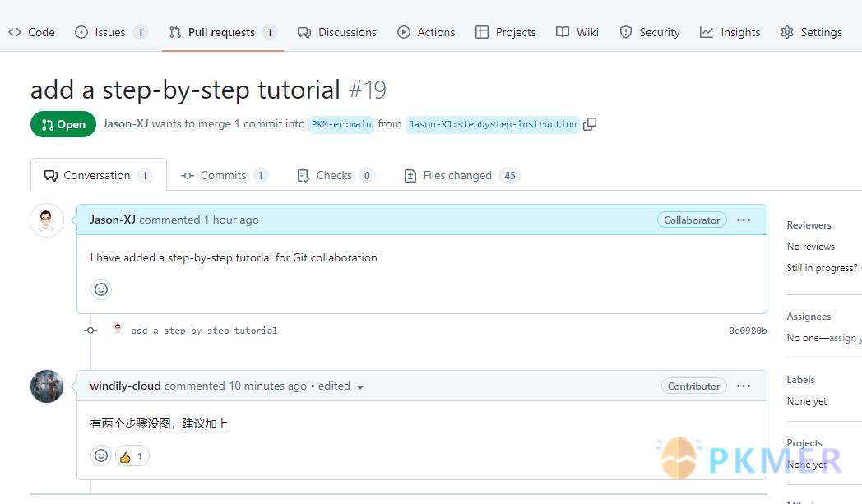Open the Assignees sidebar section
The height and width of the screenshot is (504, 862).
pos(809,316)
